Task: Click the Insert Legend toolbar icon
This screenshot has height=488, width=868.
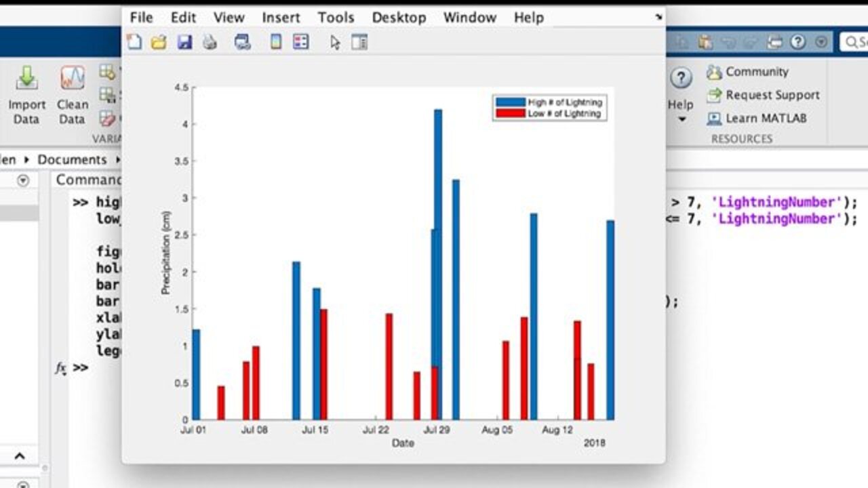Action: [300, 42]
